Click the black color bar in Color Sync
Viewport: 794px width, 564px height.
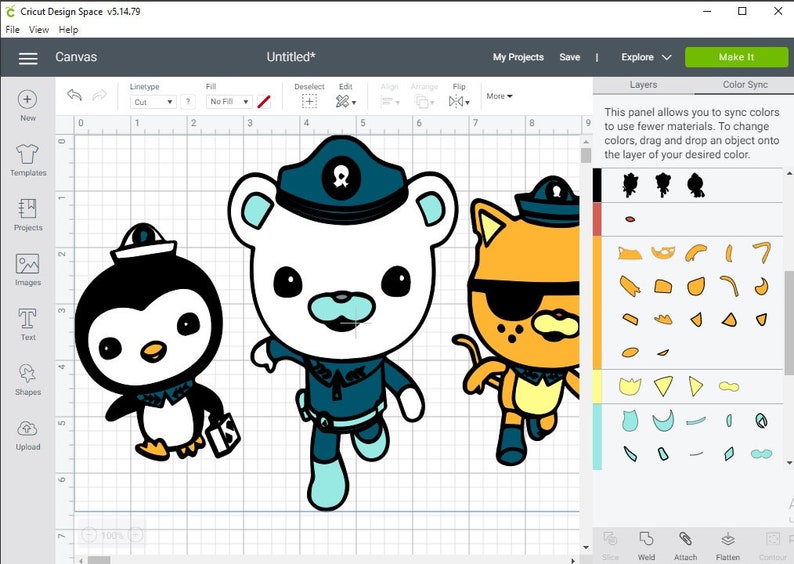[598, 185]
